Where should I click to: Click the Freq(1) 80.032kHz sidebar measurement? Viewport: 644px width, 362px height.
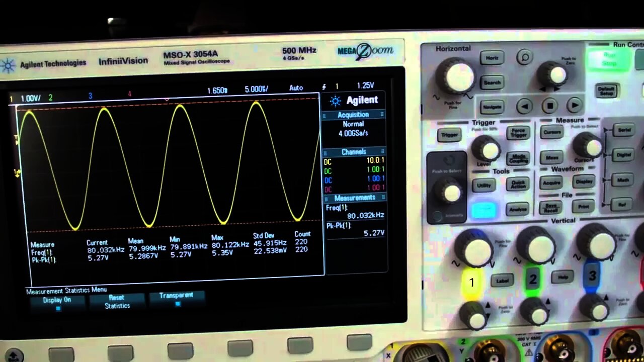click(355, 211)
